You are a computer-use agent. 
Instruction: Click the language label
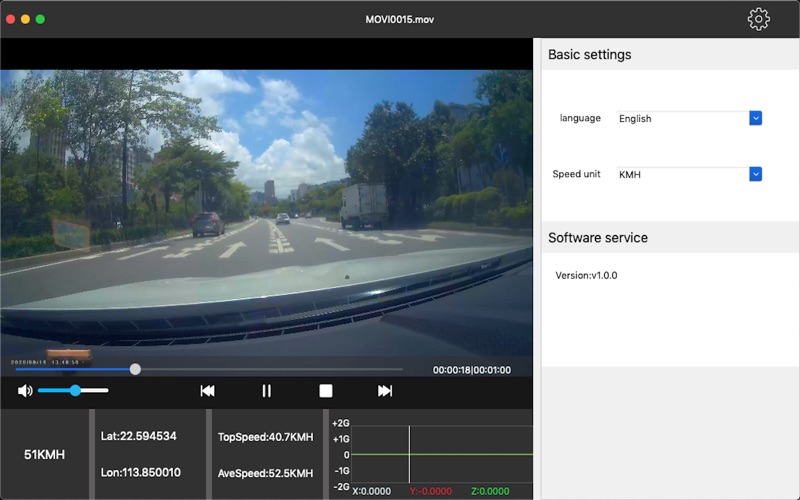(580, 118)
